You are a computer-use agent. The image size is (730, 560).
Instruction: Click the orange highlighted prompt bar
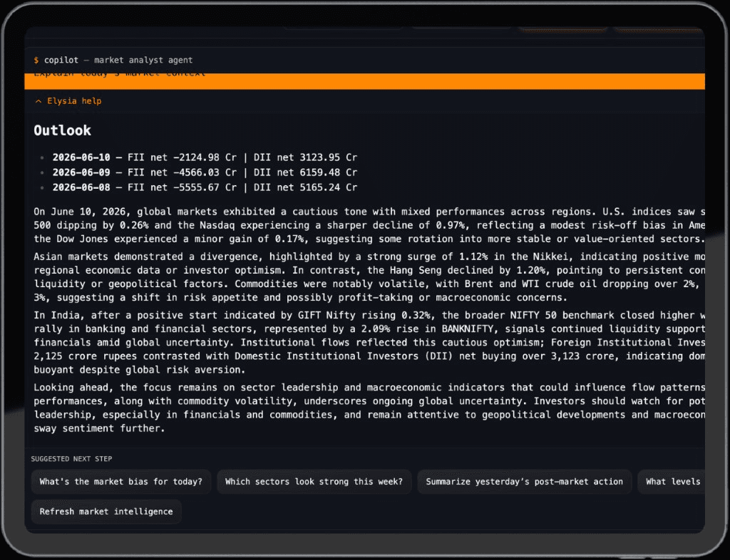(x=364, y=81)
